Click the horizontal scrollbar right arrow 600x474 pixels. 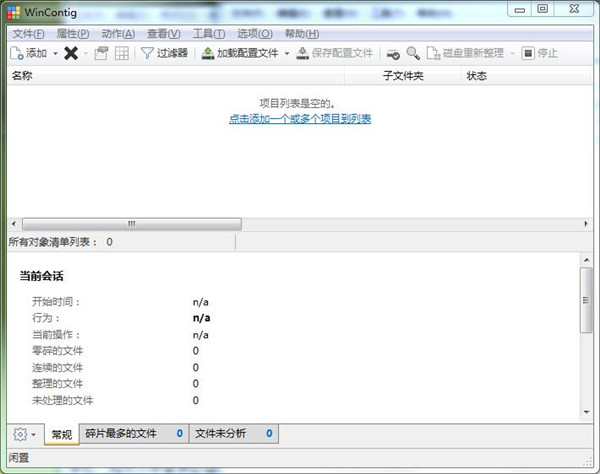pos(586,224)
